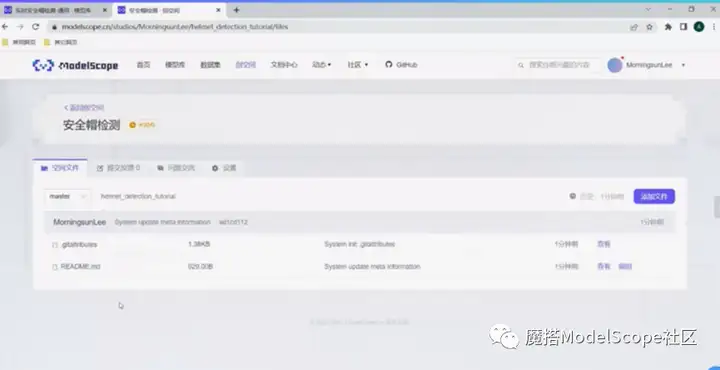Open the Chrome tab search chevron
Viewport: 720px width, 370px height.
pos(648,9)
